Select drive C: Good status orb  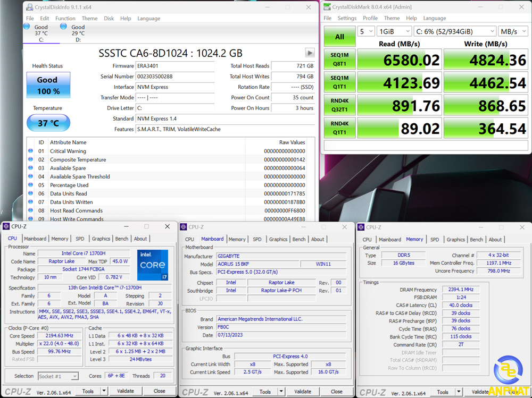pos(27,27)
